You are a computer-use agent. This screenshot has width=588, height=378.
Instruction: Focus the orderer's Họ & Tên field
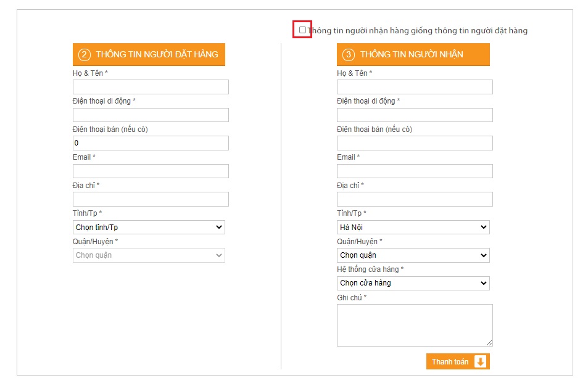click(151, 87)
